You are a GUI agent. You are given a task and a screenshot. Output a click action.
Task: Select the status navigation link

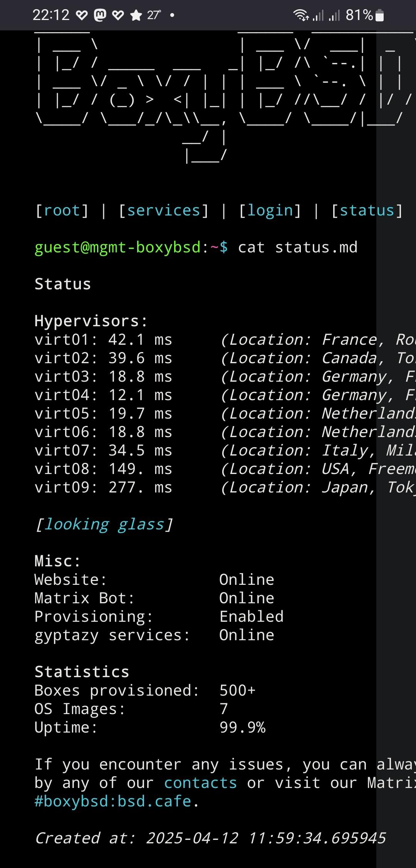367,210
